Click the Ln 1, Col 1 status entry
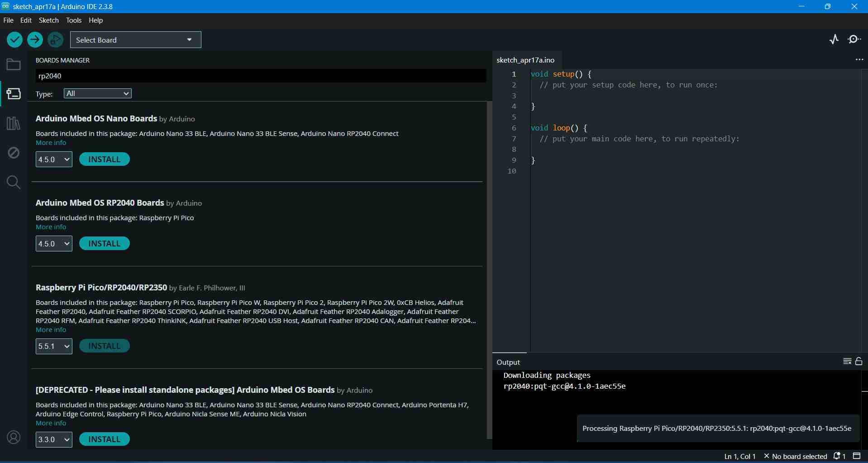 point(740,456)
